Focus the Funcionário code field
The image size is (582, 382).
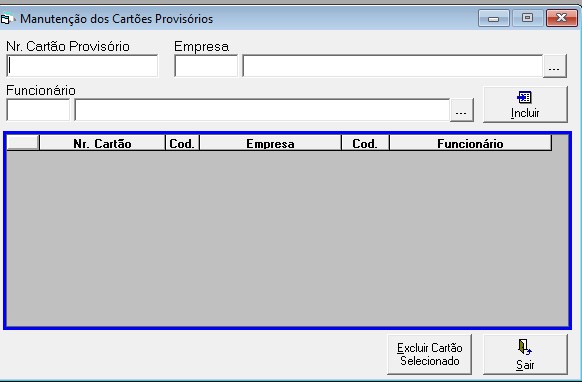(38, 110)
